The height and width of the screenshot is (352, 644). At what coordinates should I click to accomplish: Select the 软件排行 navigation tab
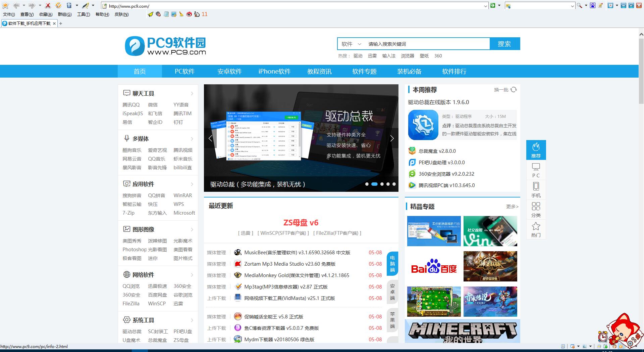tap(454, 71)
